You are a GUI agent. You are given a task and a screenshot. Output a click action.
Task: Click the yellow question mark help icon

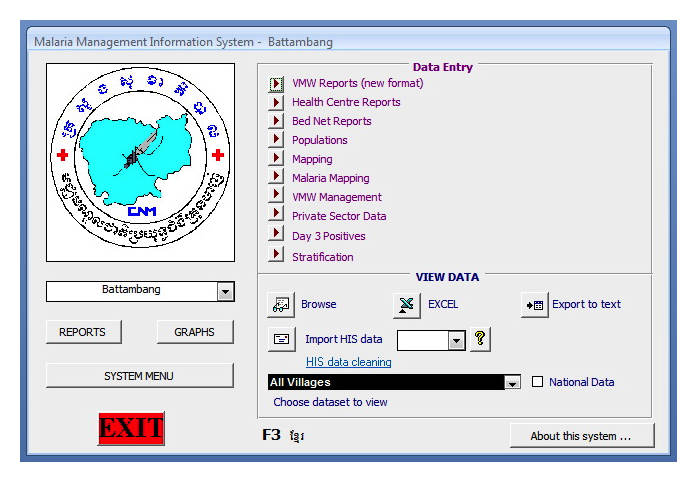coord(480,339)
